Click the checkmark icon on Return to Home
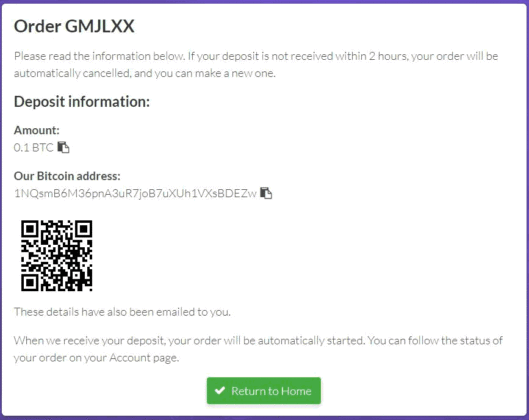The height and width of the screenshot is (420, 529). (x=220, y=390)
